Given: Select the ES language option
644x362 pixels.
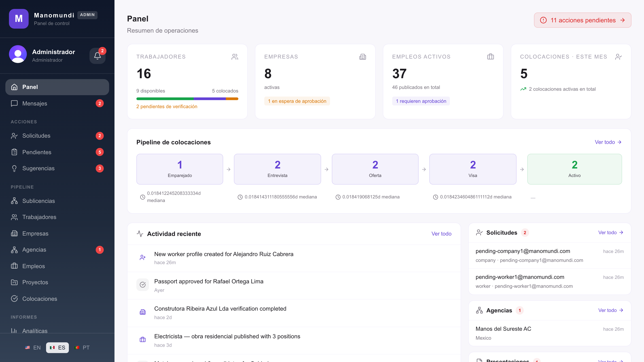Looking at the screenshot, I should (57, 347).
